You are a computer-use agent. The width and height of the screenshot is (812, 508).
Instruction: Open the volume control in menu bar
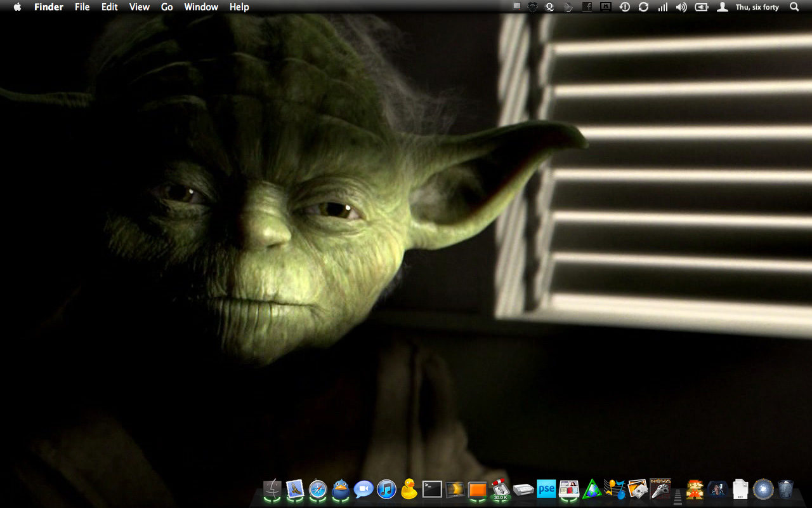[x=681, y=7]
